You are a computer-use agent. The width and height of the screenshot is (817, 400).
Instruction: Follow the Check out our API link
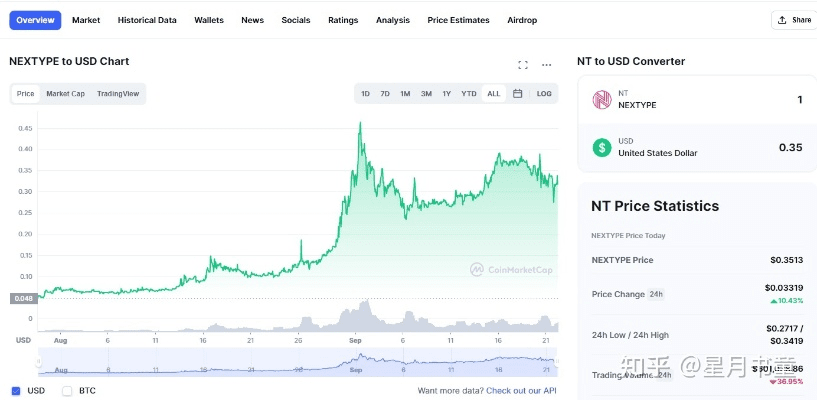pyautogui.click(x=521, y=390)
